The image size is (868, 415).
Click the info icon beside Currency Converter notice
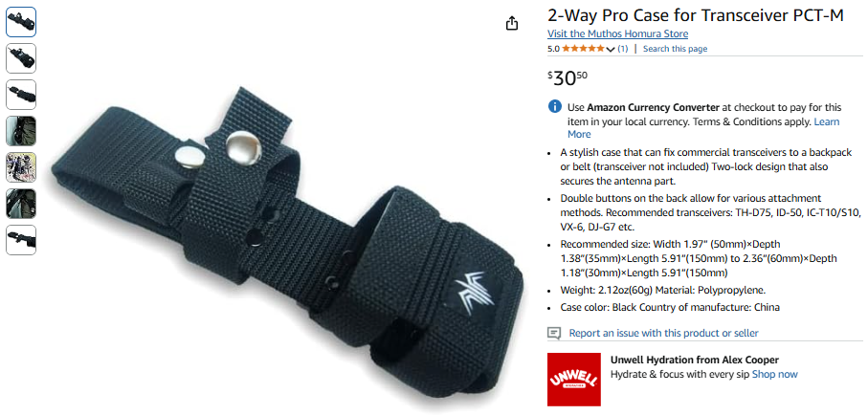[x=554, y=106]
